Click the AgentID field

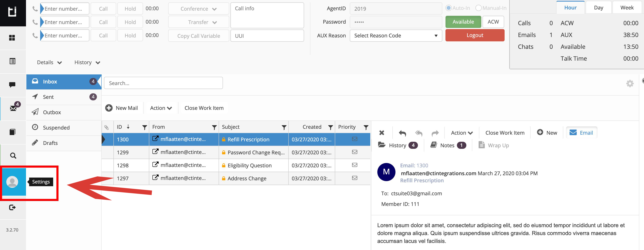tap(396, 9)
